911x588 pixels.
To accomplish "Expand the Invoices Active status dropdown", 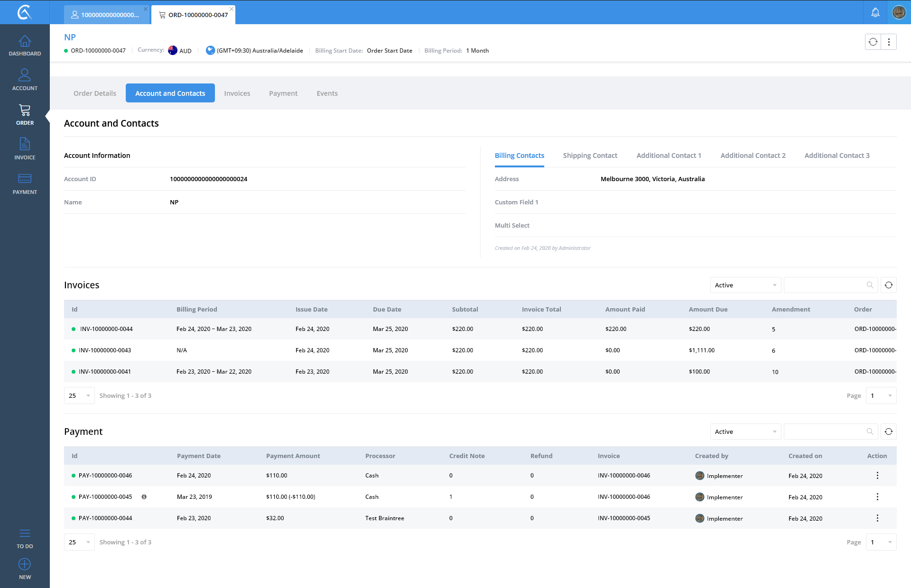I will [x=745, y=285].
